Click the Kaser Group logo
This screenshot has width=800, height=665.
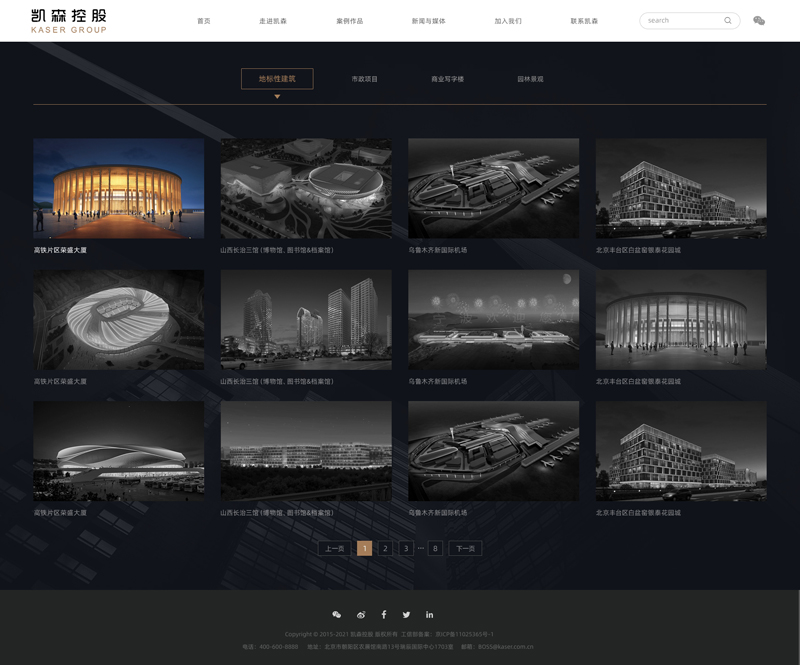coord(68,21)
